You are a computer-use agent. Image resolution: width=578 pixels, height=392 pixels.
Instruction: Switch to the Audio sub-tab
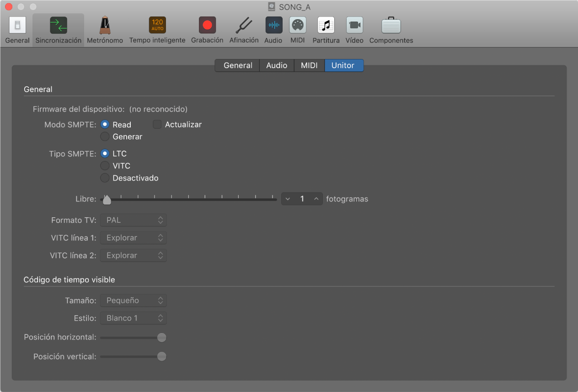click(x=277, y=65)
